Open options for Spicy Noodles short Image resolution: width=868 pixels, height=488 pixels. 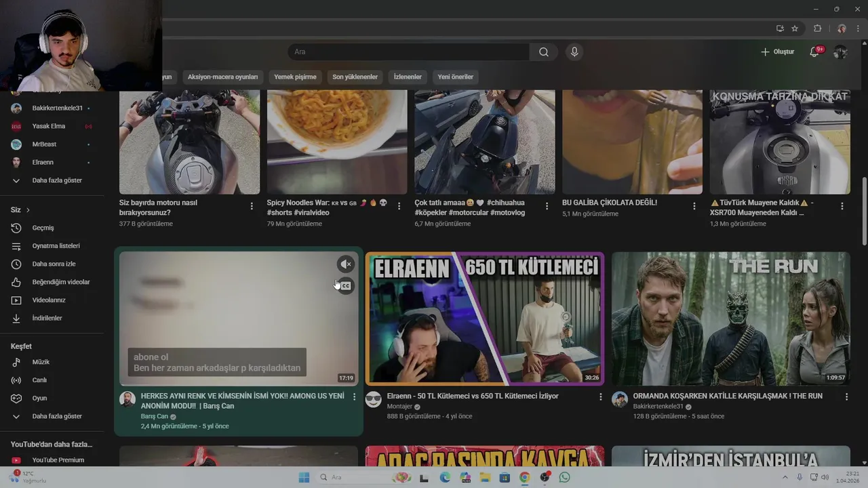pos(399,206)
